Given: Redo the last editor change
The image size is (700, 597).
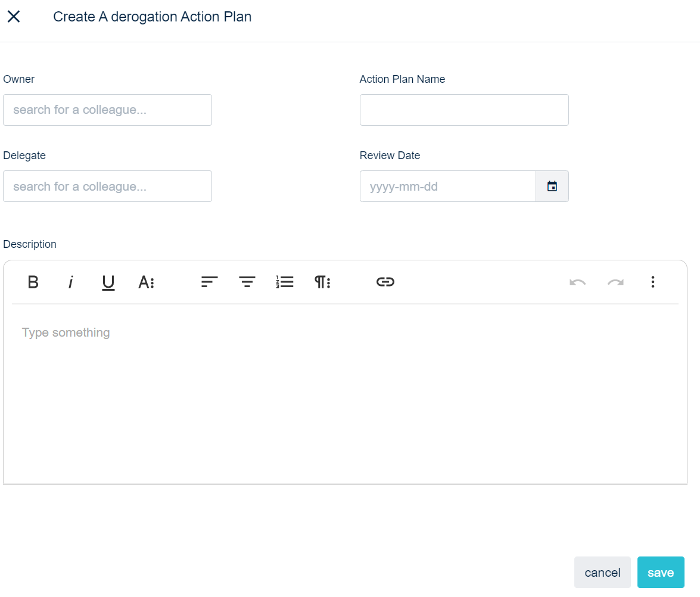Looking at the screenshot, I should [x=615, y=282].
